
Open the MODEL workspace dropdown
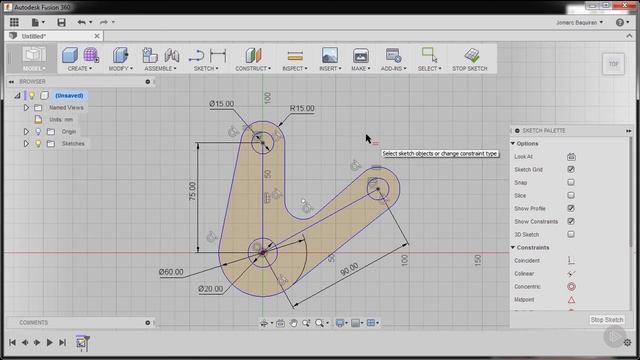click(x=34, y=59)
